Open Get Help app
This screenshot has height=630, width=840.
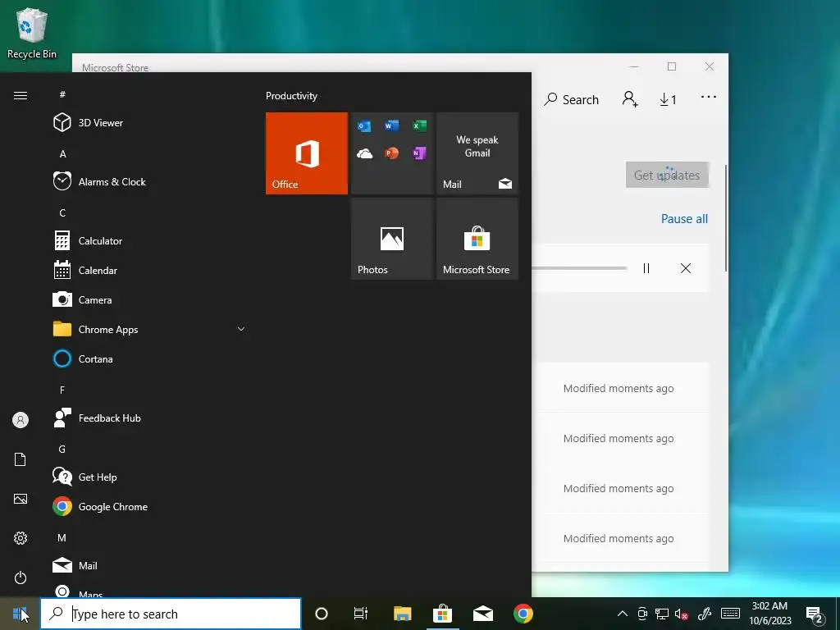click(149, 477)
